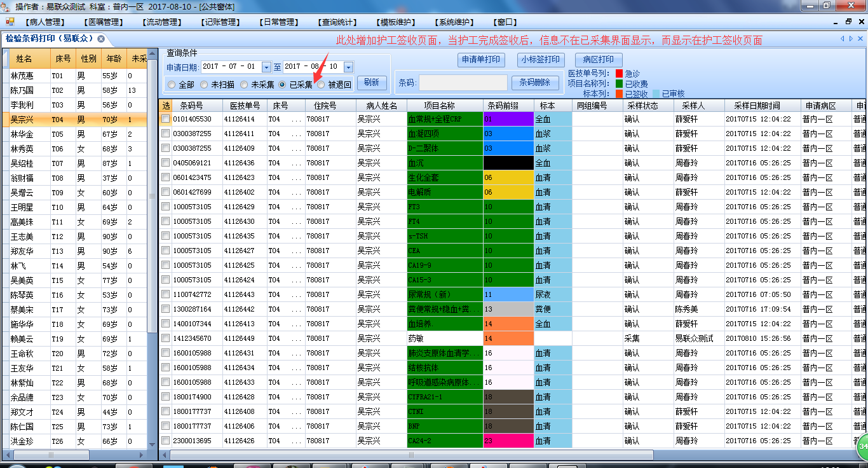Tick the checkbox for 尿常规(新) row
This screenshot has height=468, width=868.
click(165, 294)
